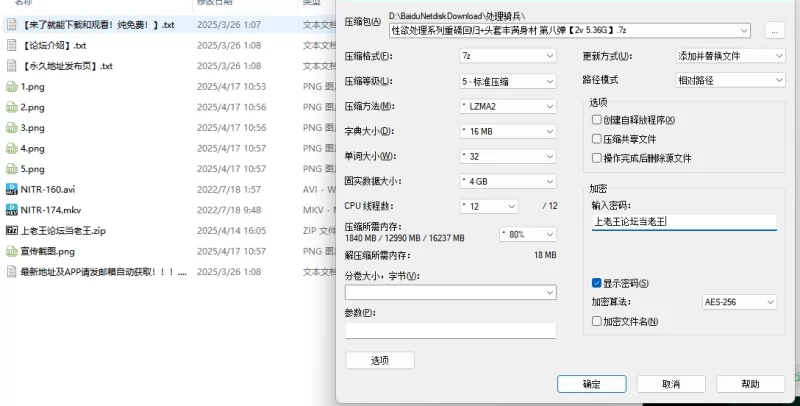Open the AES-256 加密算法 dropdown
This screenshot has height=406, width=800.
click(740, 302)
